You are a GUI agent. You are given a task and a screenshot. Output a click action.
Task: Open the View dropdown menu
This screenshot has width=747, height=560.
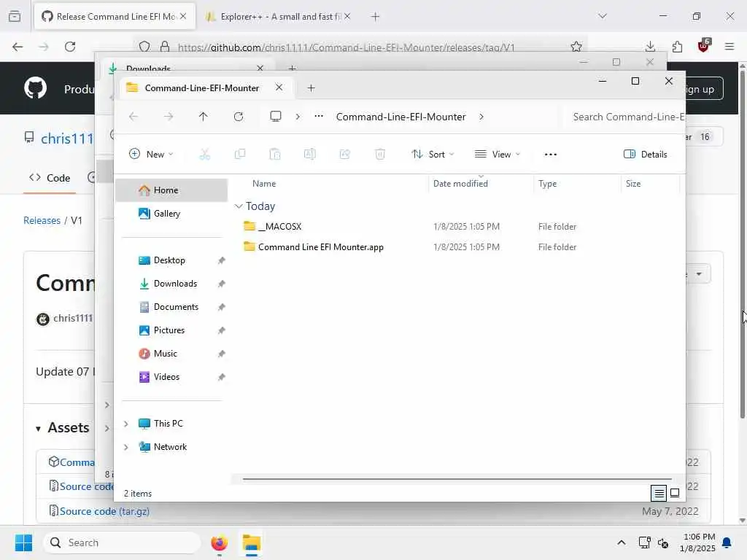pos(498,155)
